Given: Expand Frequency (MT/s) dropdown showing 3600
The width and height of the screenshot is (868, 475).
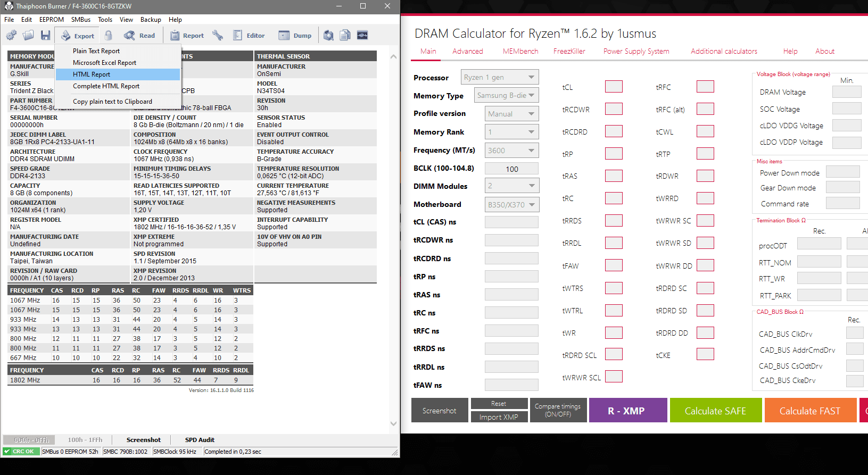Looking at the screenshot, I should [x=512, y=151].
